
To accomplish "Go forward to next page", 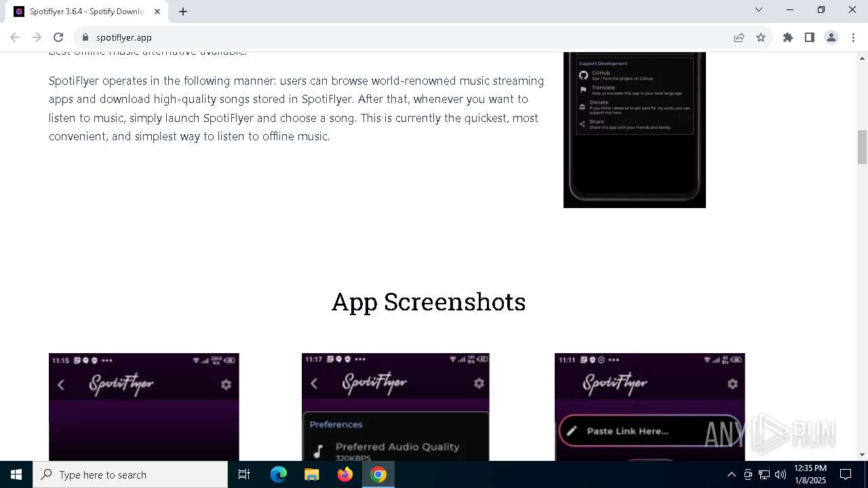I will point(37,37).
